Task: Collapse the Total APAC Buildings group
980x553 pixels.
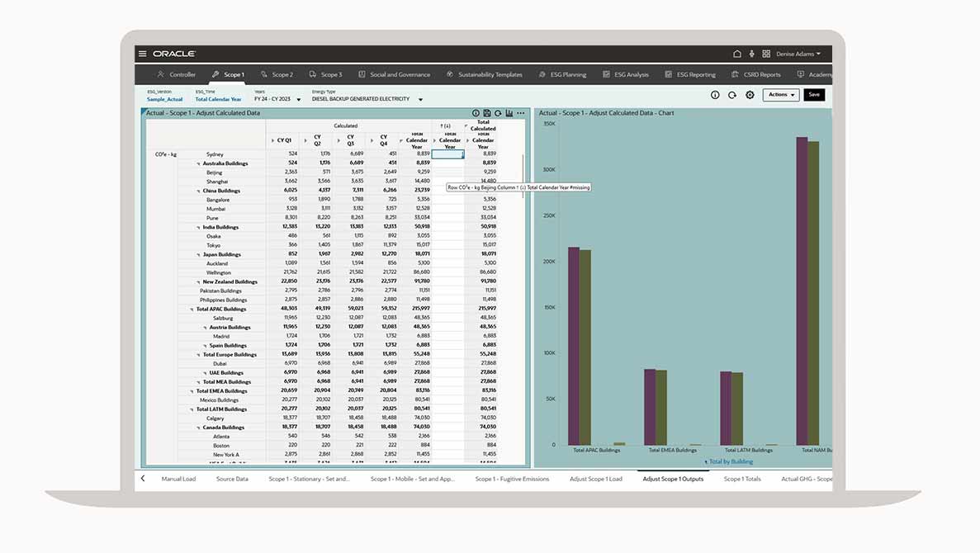Action: (192, 310)
